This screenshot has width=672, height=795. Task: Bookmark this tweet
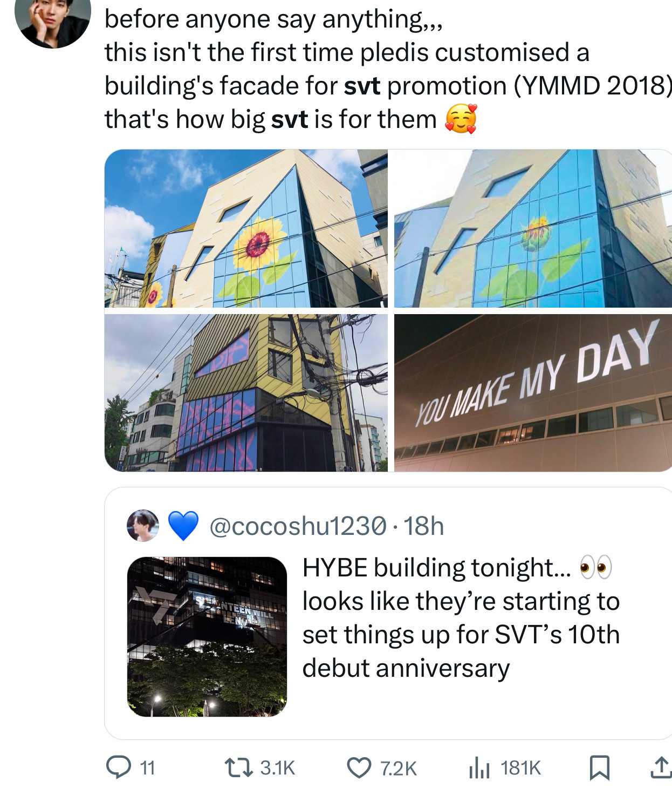click(x=599, y=768)
